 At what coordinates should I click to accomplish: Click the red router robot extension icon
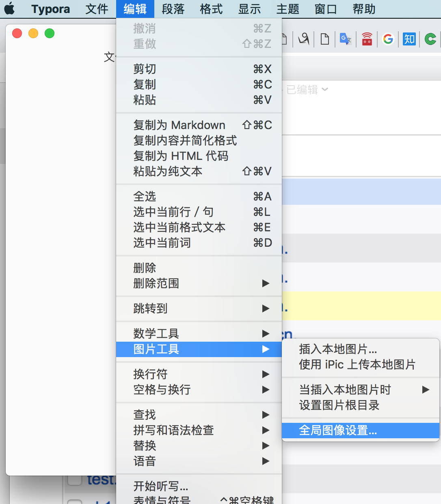[x=367, y=39]
